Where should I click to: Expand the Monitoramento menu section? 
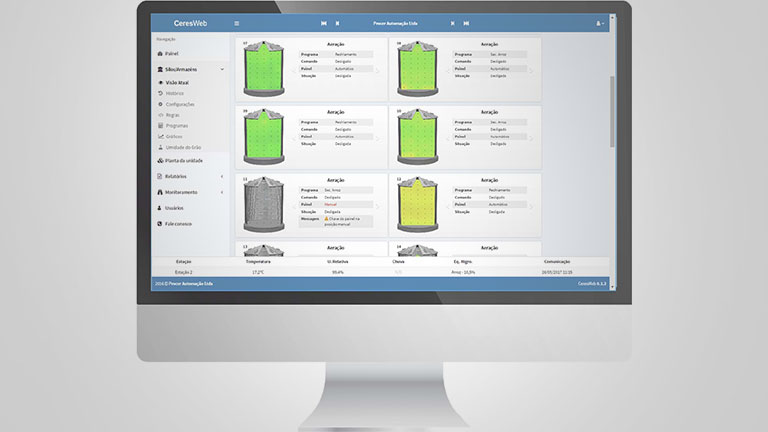pyautogui.click(x=222, y=192)
